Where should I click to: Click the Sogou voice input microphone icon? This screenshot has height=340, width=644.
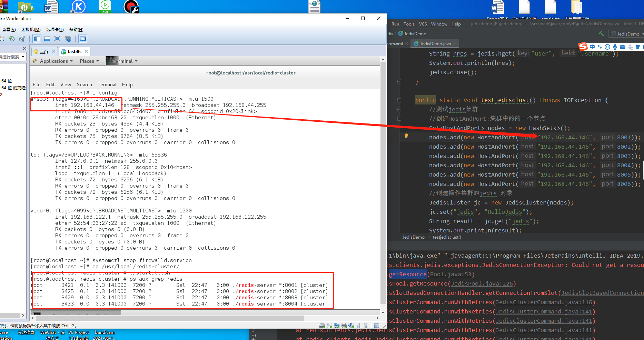pyautogui.click(x=615, y=47)
